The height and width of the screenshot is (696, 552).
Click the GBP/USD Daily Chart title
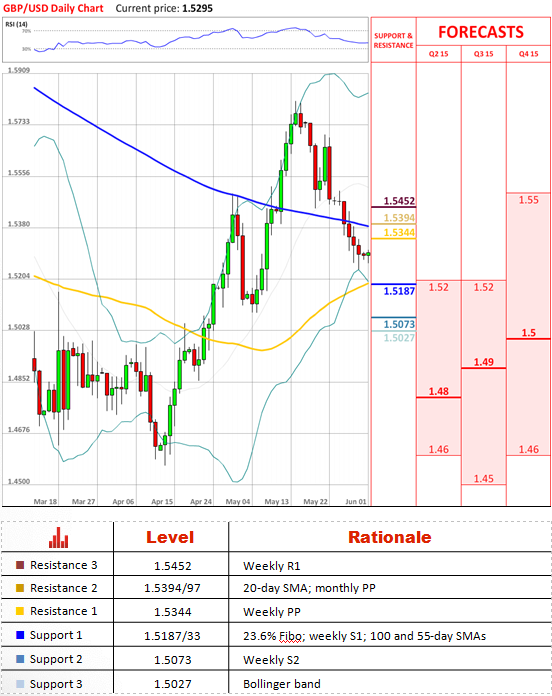coord(53,8)
